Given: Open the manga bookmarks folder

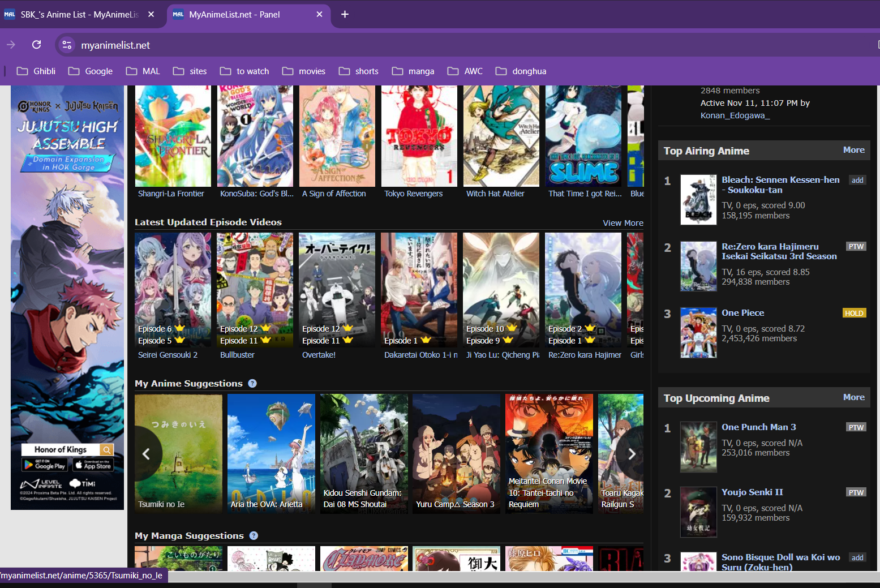Looking at the screenshot, I should 413,71.
